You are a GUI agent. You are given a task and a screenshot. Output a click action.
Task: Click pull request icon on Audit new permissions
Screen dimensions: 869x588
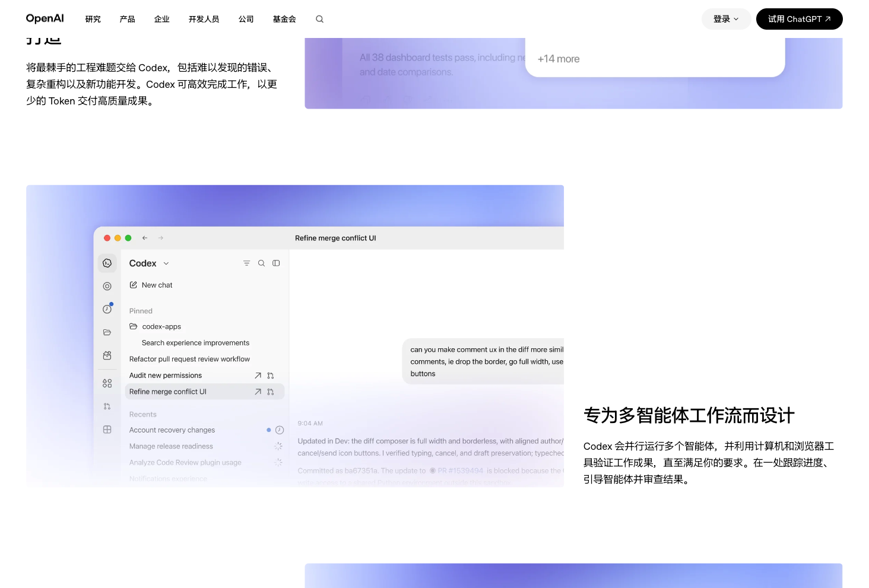271,376
